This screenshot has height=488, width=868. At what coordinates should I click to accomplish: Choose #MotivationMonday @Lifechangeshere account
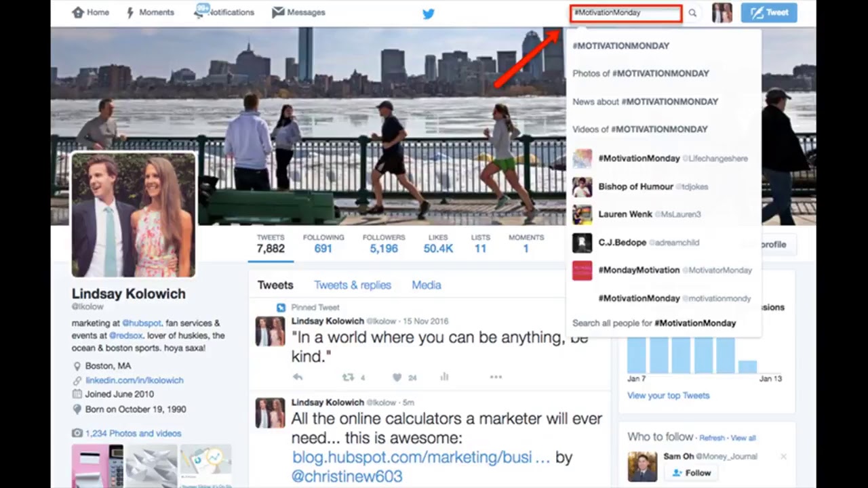click(x=664, y=159)
